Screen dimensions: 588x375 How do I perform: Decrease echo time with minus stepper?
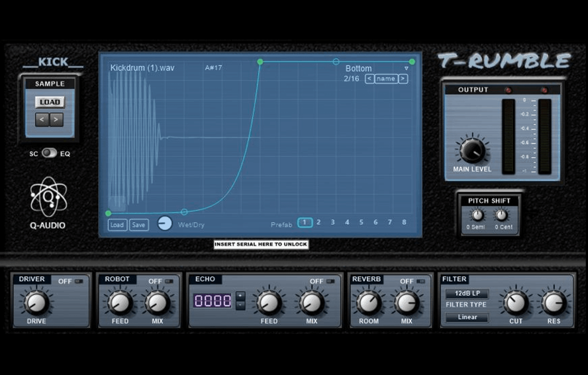tap(241, 305)
